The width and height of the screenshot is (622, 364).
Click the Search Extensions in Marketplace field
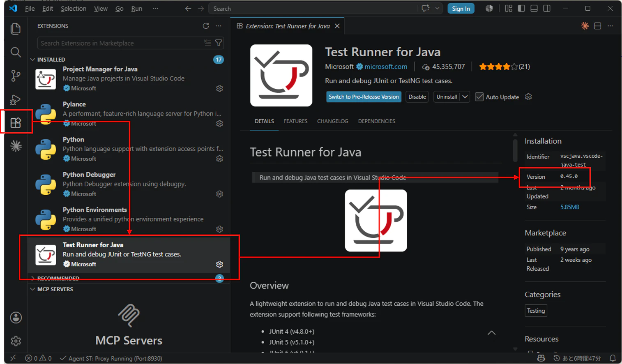[121, 43]
